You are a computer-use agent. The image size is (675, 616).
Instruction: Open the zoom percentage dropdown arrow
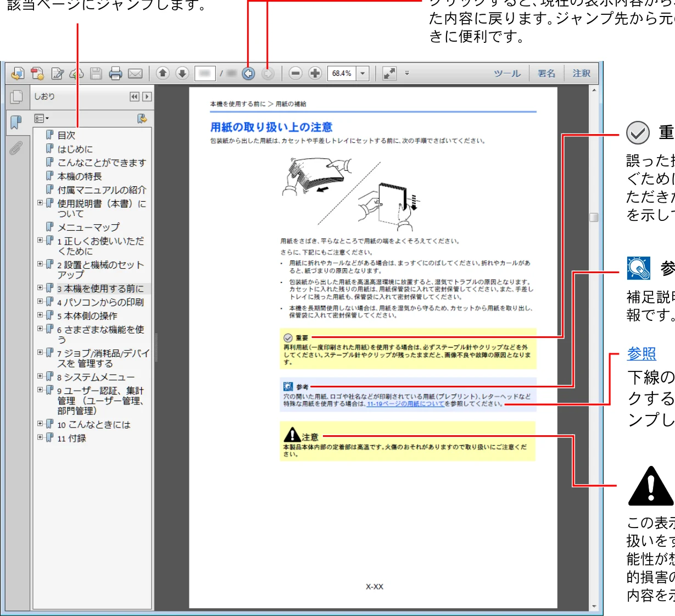pyautogui.click(x=362, y=73)
